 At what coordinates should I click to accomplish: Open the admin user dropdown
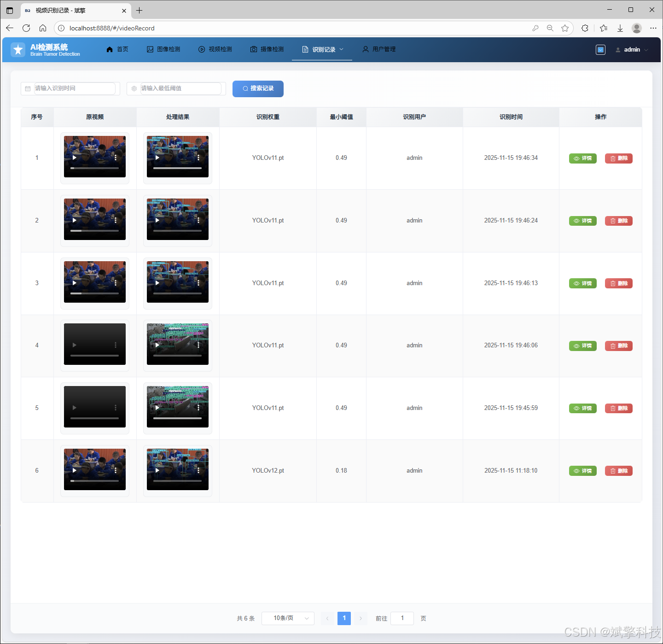pyautogui.click(x=632, y=50)
